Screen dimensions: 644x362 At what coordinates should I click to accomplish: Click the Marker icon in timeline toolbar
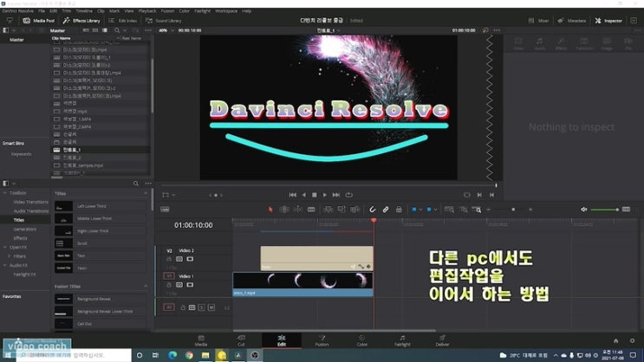[429, 210]
